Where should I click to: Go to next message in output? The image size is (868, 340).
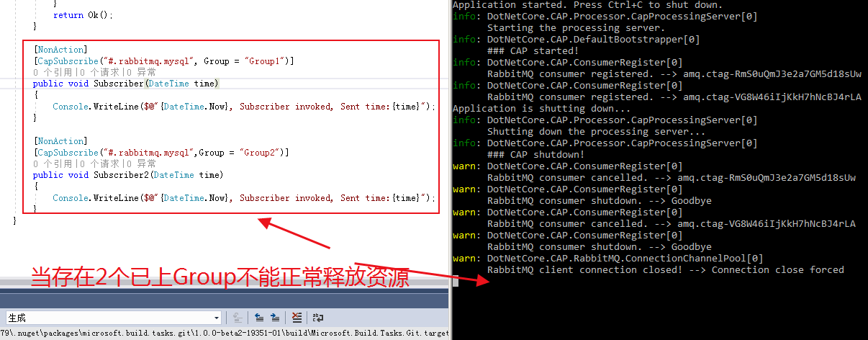click(275, 318)
